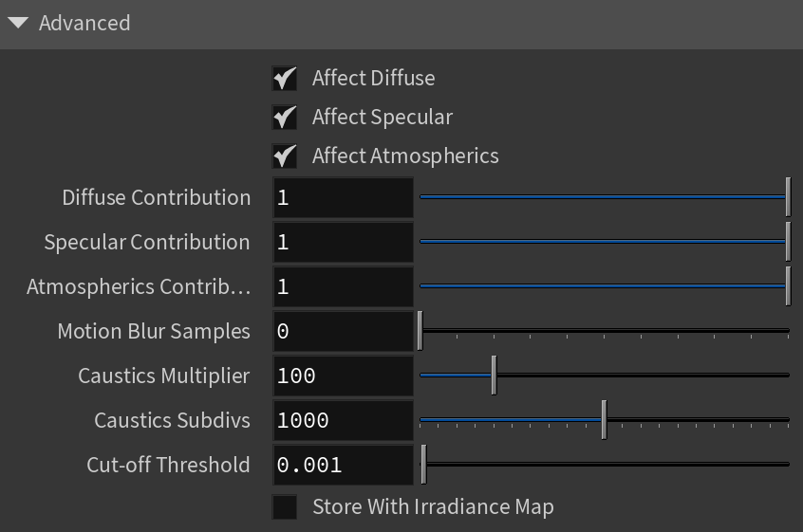Collapse the Advanced section triangle
The width and height of the screenshot is (803, 532).
click(18, 23)
